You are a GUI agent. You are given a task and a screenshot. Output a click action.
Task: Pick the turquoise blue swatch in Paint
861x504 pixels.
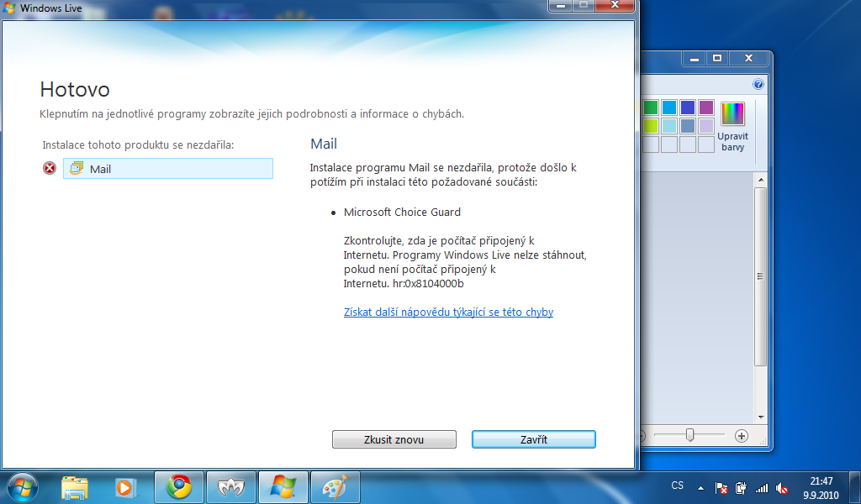pyautogui.click(x=668, y=108)
